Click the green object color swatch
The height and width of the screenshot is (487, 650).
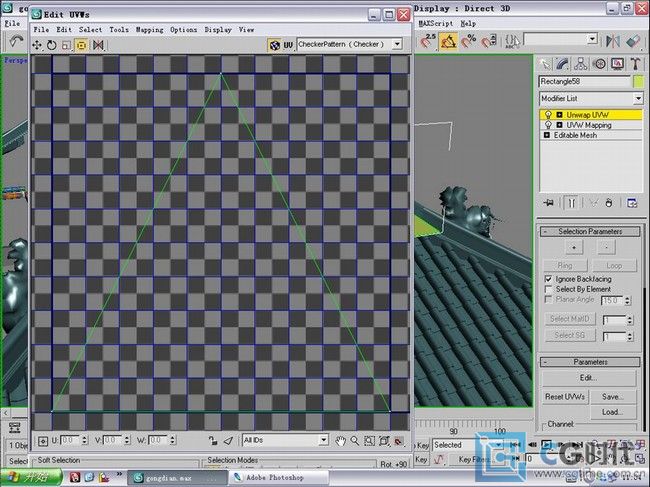tap(639, 82)
